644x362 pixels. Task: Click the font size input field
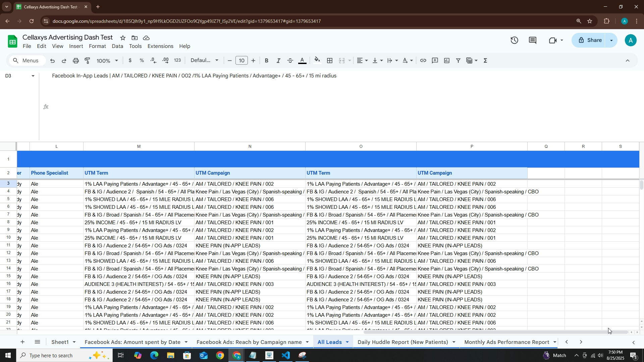pyautogui.click(x=241, y=61)
